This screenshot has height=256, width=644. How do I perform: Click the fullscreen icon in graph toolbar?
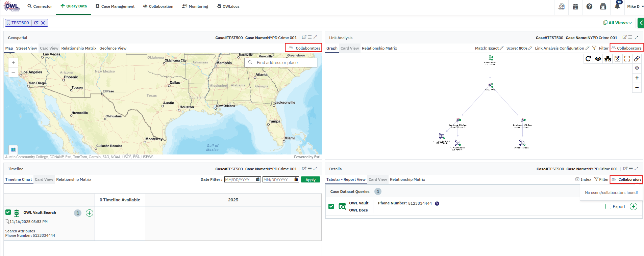pos(627,59)
